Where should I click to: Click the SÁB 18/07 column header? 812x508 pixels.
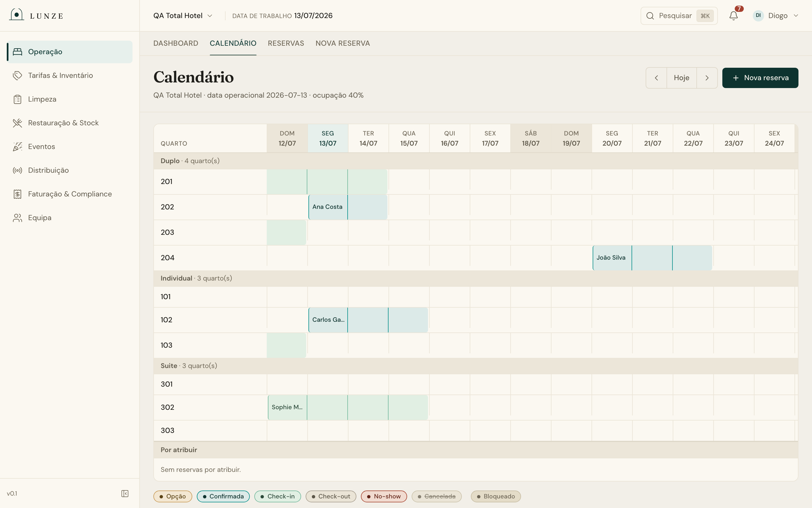[531, 138]
